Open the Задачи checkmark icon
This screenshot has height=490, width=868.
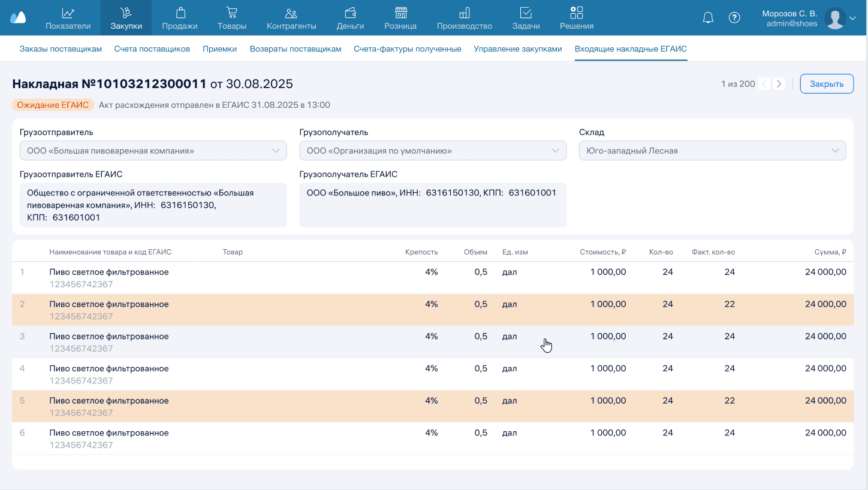526,13
